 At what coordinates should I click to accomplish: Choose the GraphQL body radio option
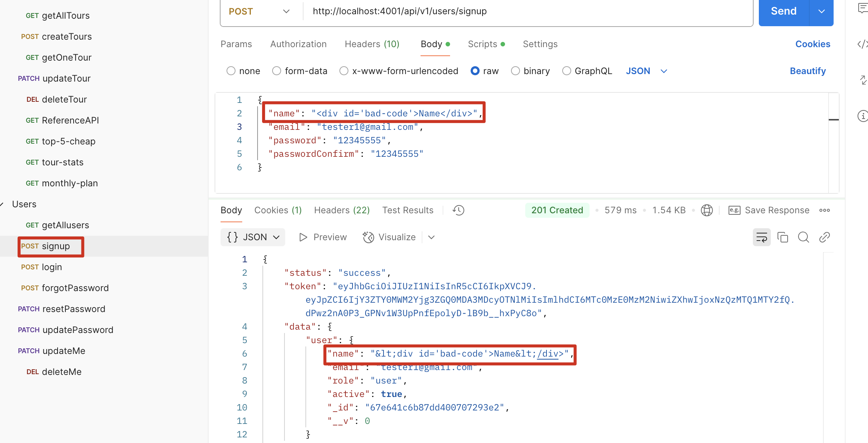pos(567,71)
